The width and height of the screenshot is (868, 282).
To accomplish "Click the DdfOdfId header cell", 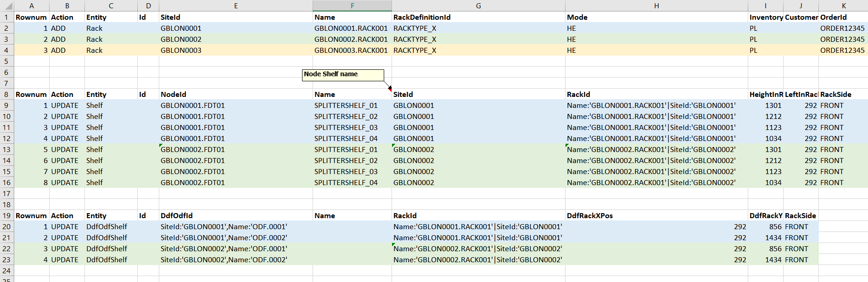I will click(236, 215).
